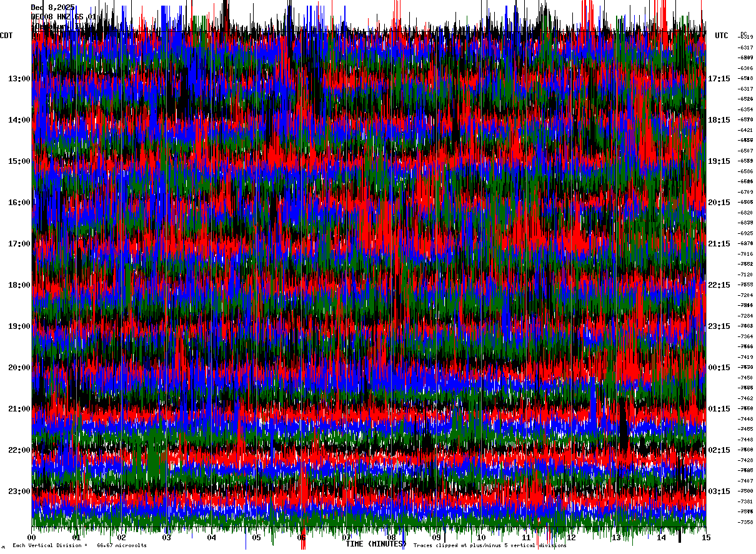This screenshot has width=756, height=554.
Task: Click minute tick 04 on the time axis
Action: click(211, 538)
